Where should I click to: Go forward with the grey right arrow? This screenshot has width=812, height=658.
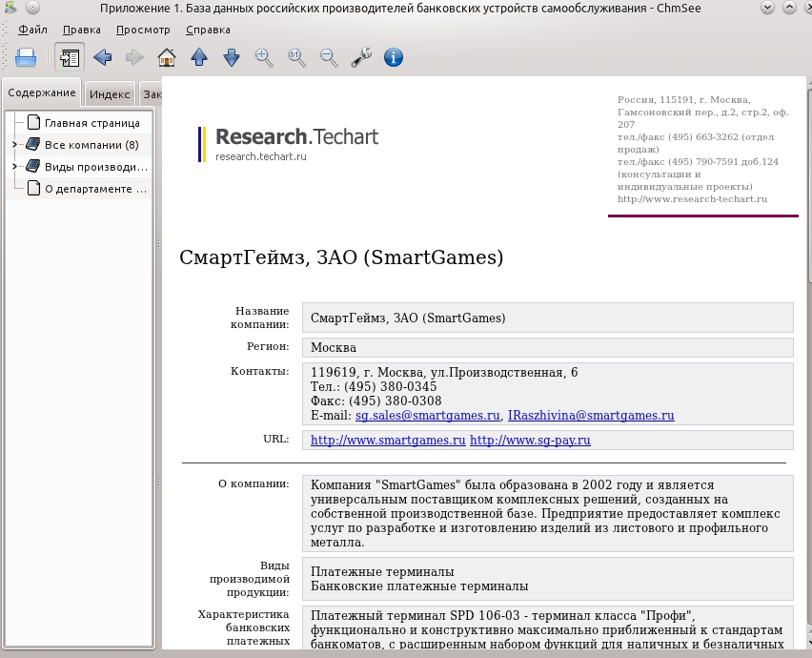tap(134, 57)
